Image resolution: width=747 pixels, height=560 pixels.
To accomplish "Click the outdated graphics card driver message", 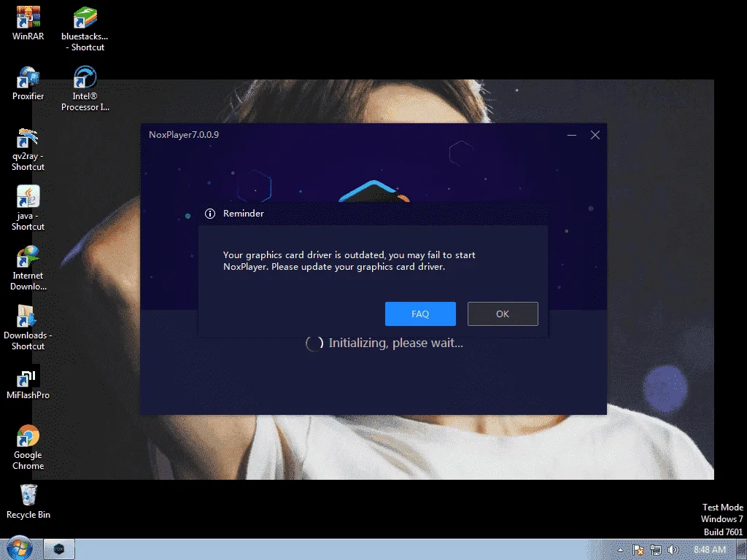I will [349, 261].
